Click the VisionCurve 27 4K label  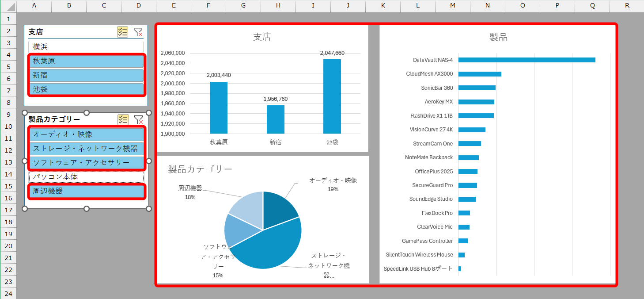tap(431, 130)
